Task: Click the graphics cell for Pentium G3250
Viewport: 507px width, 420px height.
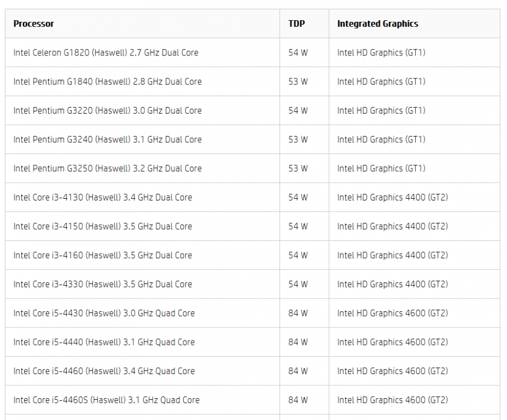Action: click(x=381, y=169)
